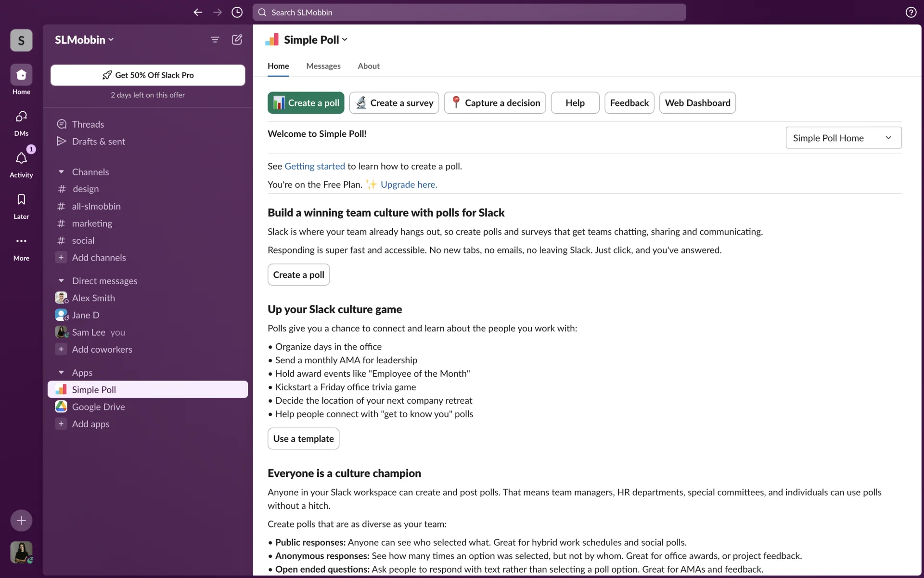Collapse the Direct messages section
The height and width of the screenshot is (578, 924).
coord(61,281)
